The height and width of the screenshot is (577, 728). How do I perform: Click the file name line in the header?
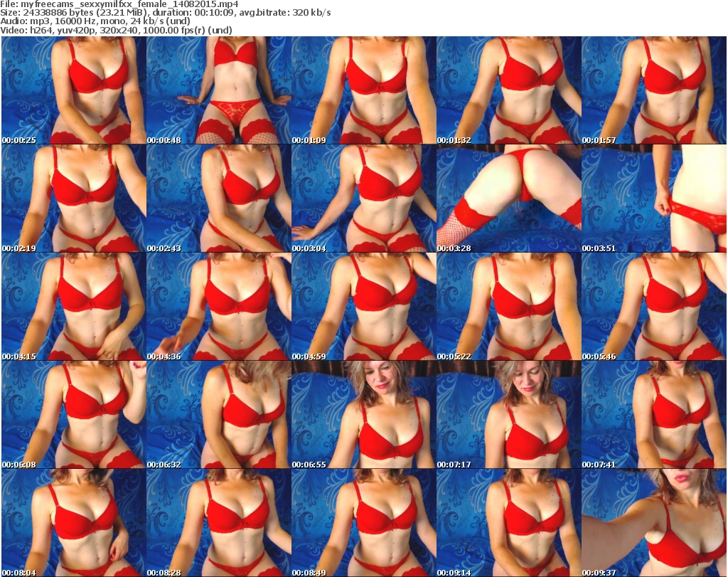pos(119,4)
